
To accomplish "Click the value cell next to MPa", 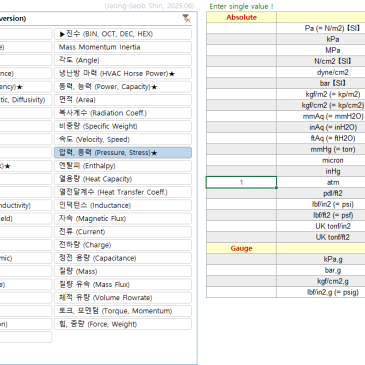I will (241, 50).
